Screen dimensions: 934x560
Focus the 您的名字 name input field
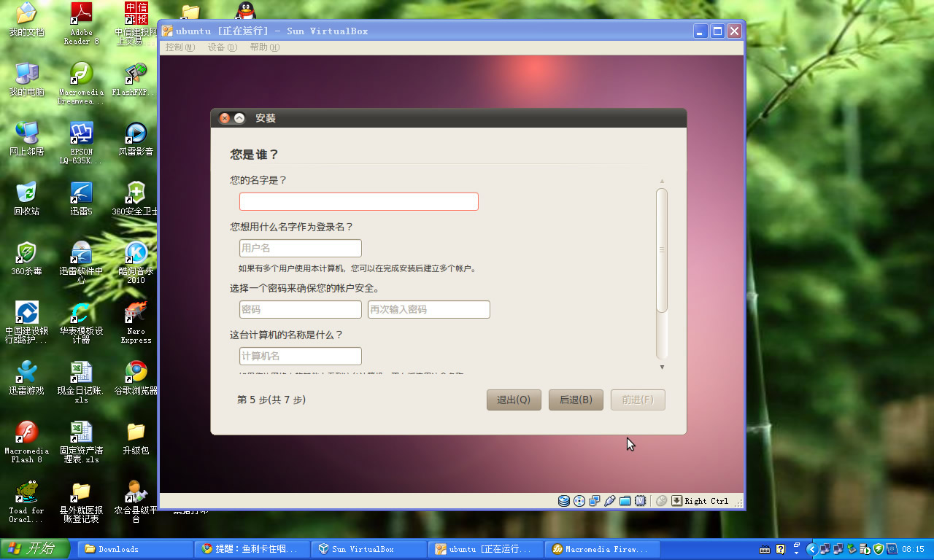[x=359, y=201]
